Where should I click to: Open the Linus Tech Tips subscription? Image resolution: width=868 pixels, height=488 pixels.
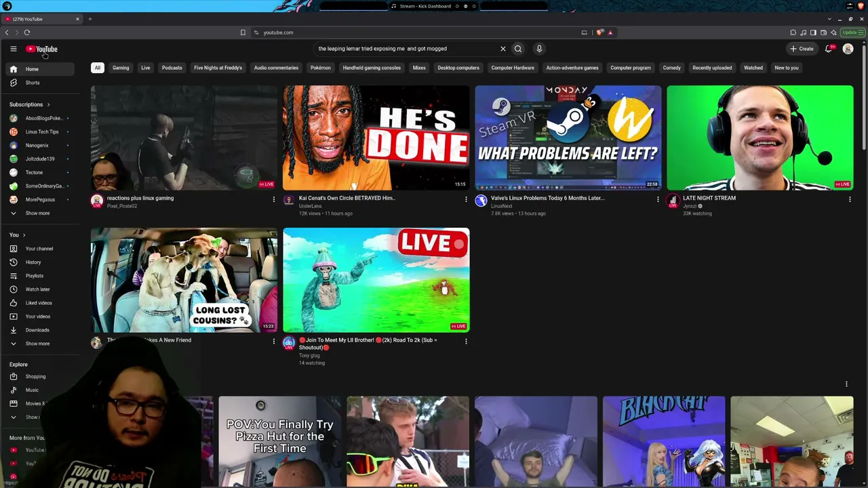39,131
